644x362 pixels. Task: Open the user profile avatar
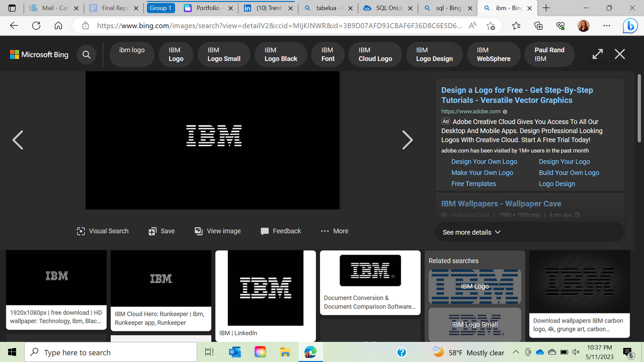pos(584,26)
